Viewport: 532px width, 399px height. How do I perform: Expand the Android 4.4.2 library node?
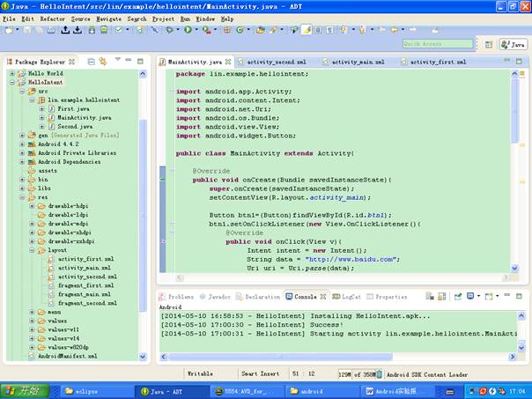tap(21, 144)
